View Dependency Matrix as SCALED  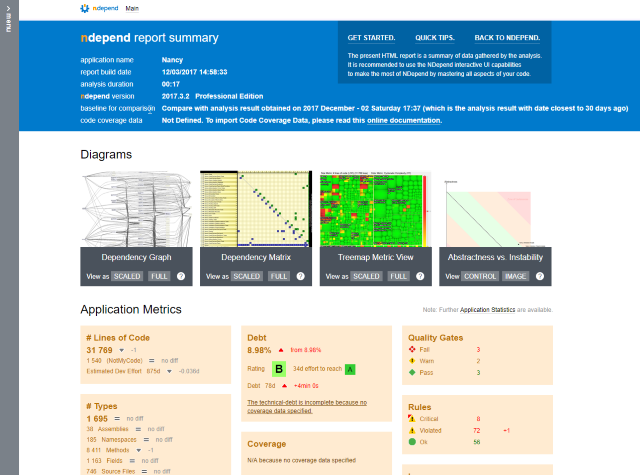247,276
